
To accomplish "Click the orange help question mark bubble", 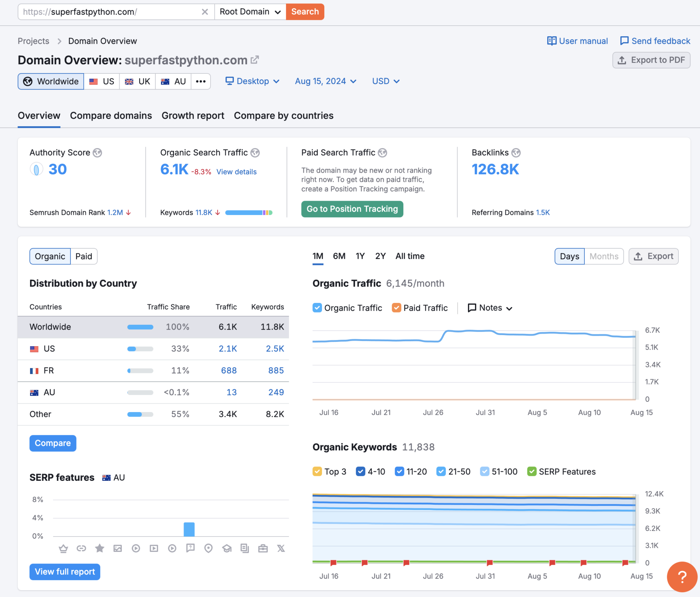I will click(682, 577).
